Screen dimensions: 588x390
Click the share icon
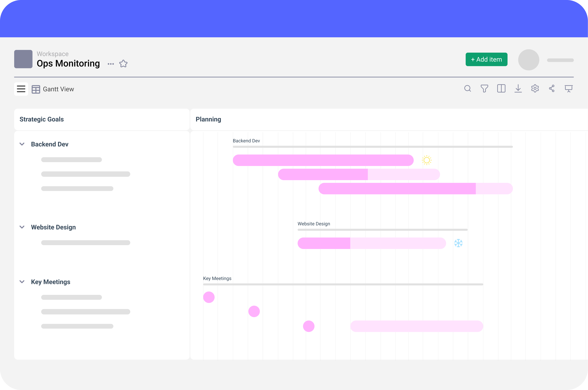click(552, 89)
